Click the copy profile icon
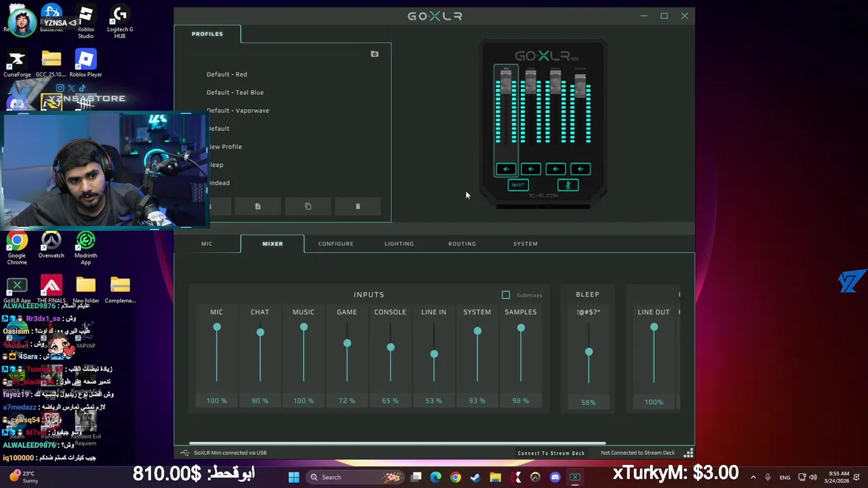Image resolution: width=868 pixels, height=488 pixels. pos(308,206)
